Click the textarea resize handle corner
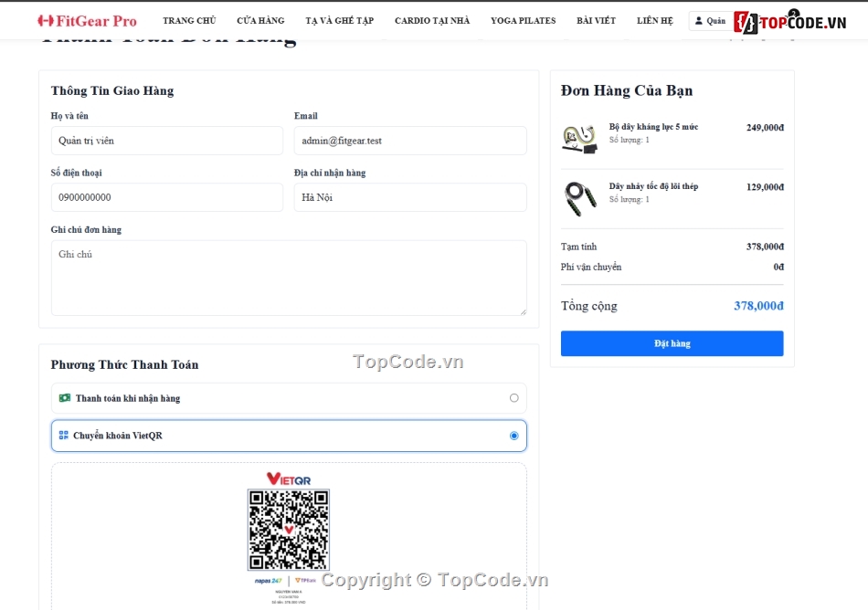The image size is (868, 610). pyautogui.click(x=524, y=312)
